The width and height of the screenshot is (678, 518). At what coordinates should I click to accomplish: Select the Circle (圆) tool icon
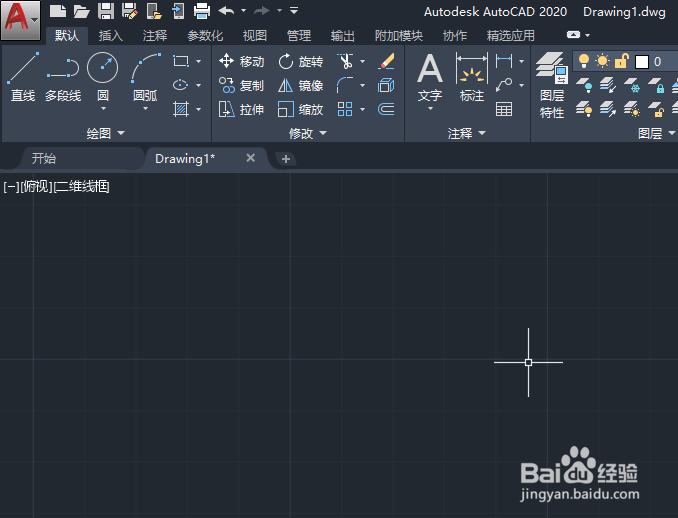(102, 67)
